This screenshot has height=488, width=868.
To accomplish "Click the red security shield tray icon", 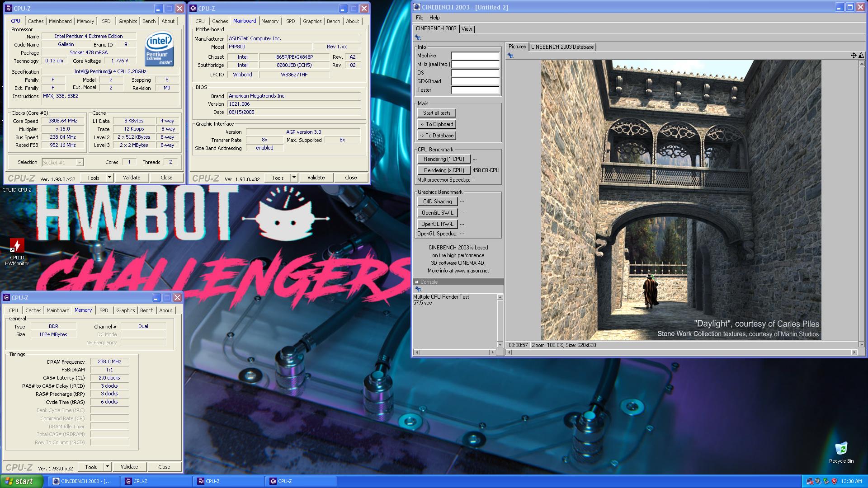I will 835,481.
